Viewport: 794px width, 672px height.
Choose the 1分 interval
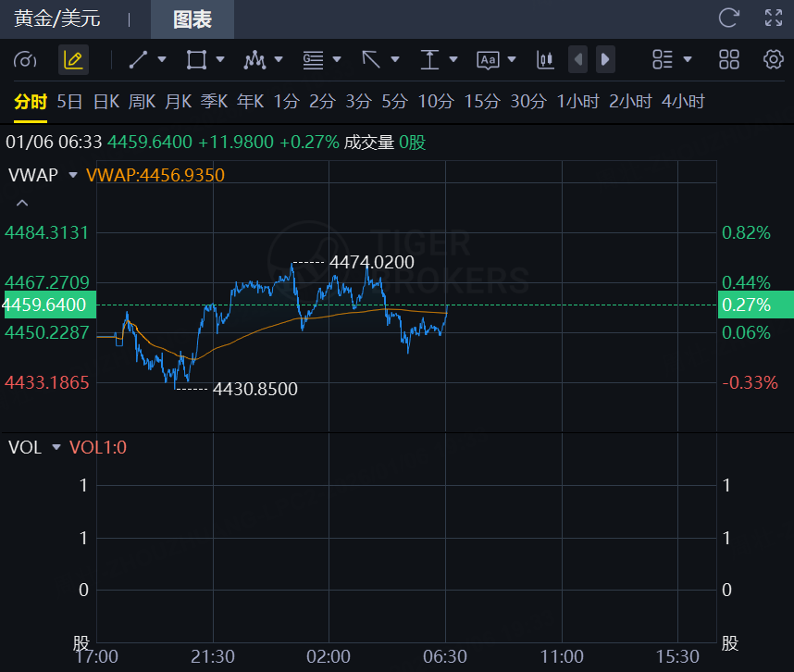(x=287, y=102)
